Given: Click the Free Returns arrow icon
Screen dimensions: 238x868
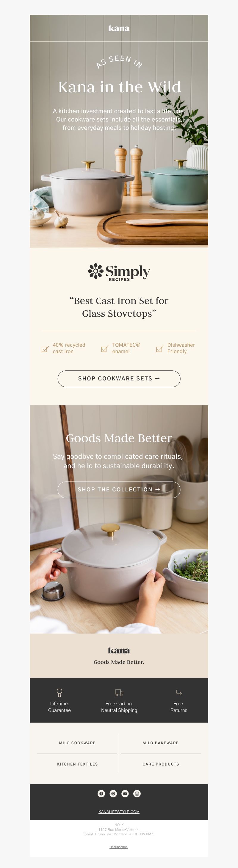Looking at the screenshot, I should pyautogui.click(x=178, y=692).
